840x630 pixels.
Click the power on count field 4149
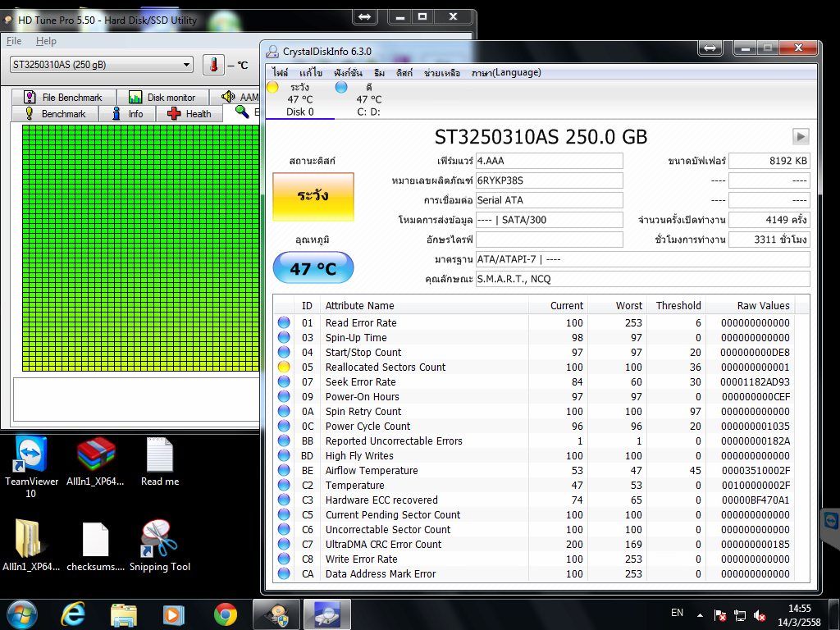click(x=769, y=220)
